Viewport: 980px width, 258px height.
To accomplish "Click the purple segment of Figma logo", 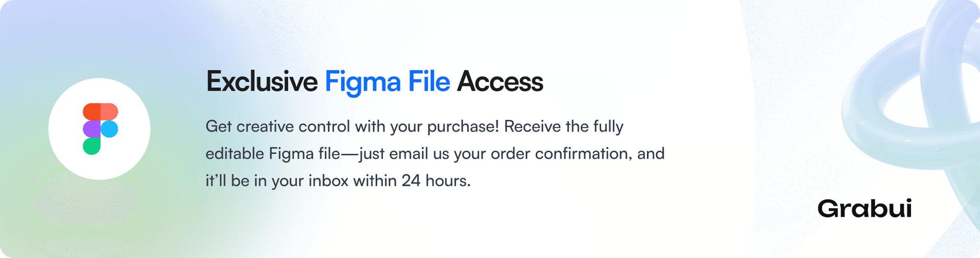I will pyautogui.click(x=92, y=129).
